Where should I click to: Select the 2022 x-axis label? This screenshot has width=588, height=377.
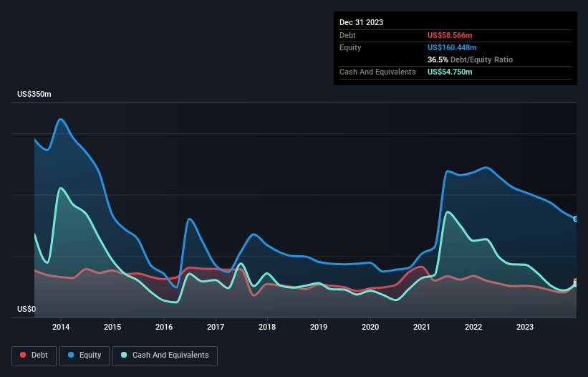tap(473, 327)
